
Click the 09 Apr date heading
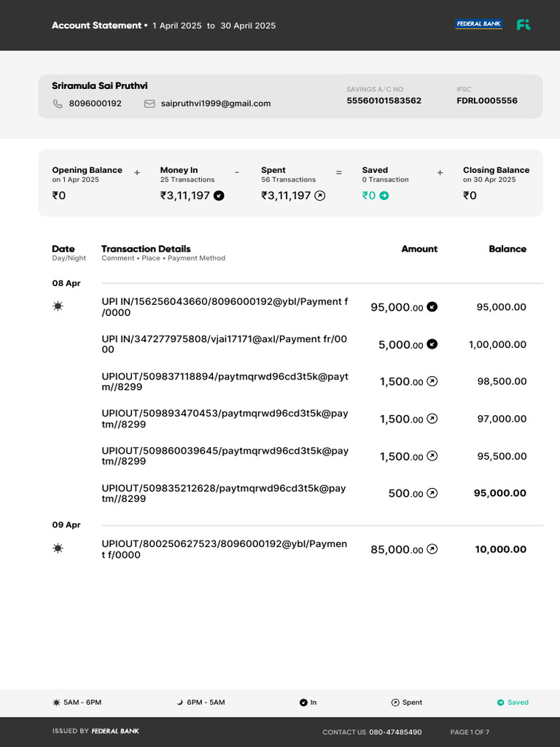(x=66, y=525)
